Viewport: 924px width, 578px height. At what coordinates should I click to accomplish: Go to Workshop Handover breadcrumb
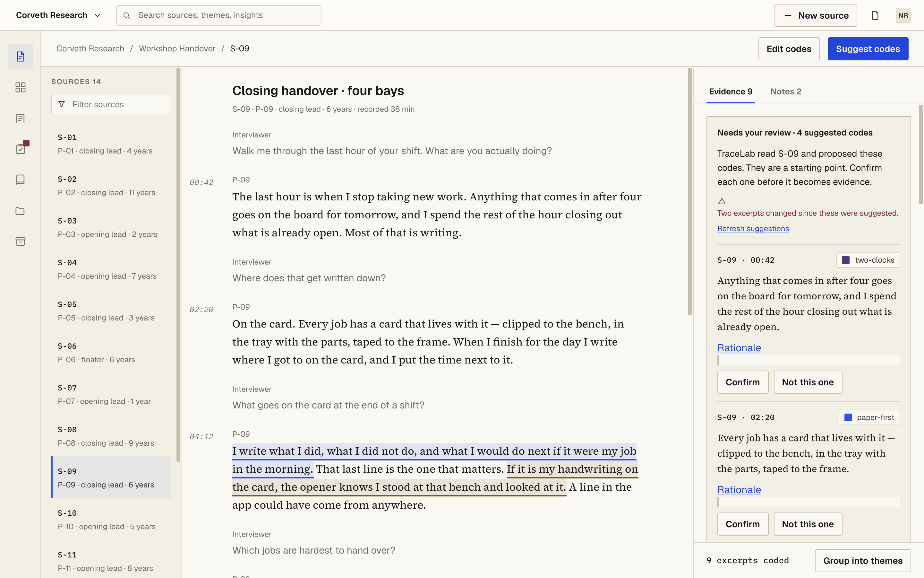pyautogui.click(x=177, y=48)
